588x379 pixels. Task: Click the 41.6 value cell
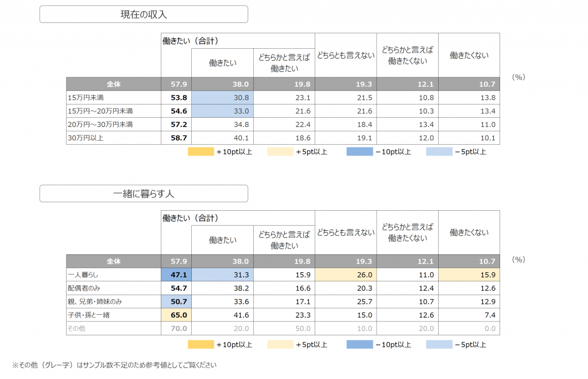tap(222, 315)
